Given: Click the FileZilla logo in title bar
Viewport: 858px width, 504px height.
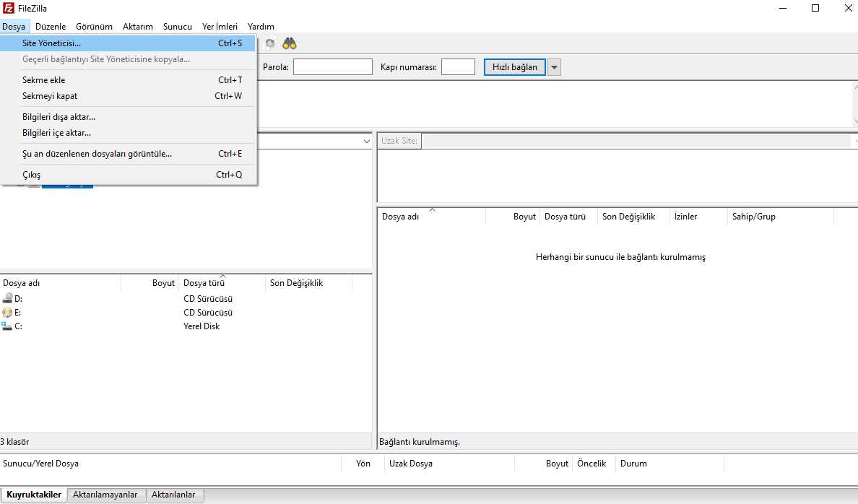Looking at the screenshot, I should coord(8,8).
